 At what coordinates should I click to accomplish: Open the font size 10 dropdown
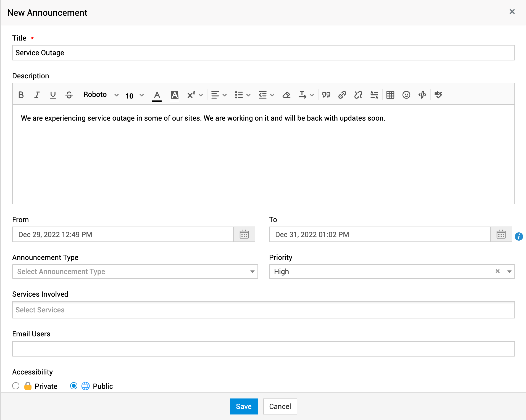tap(135, 95)
